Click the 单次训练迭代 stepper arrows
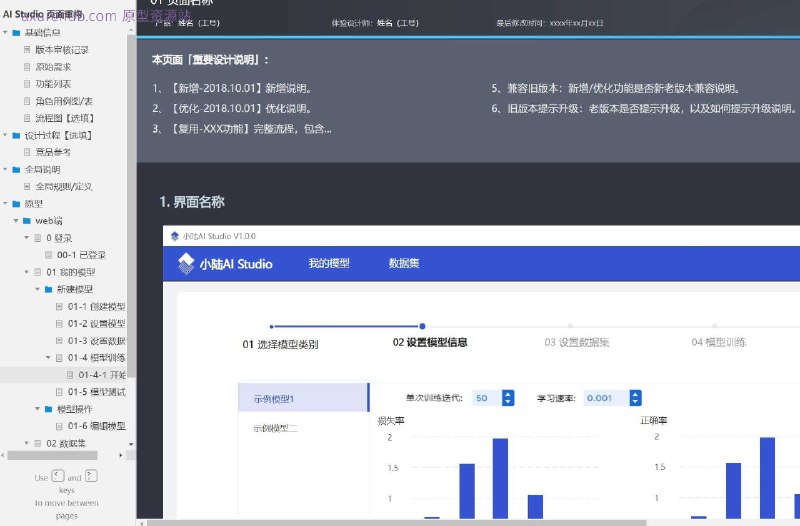The image size is (800, 526). click(x=508, y=398)
